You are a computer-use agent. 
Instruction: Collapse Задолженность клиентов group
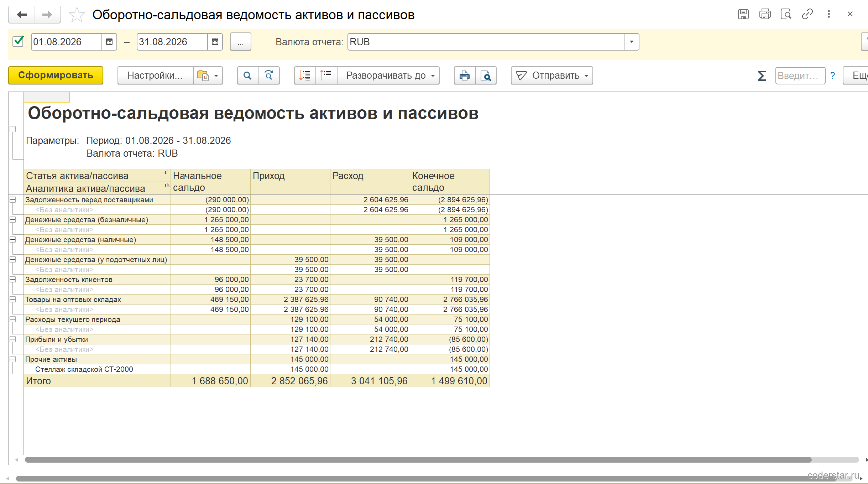[12, 280]
